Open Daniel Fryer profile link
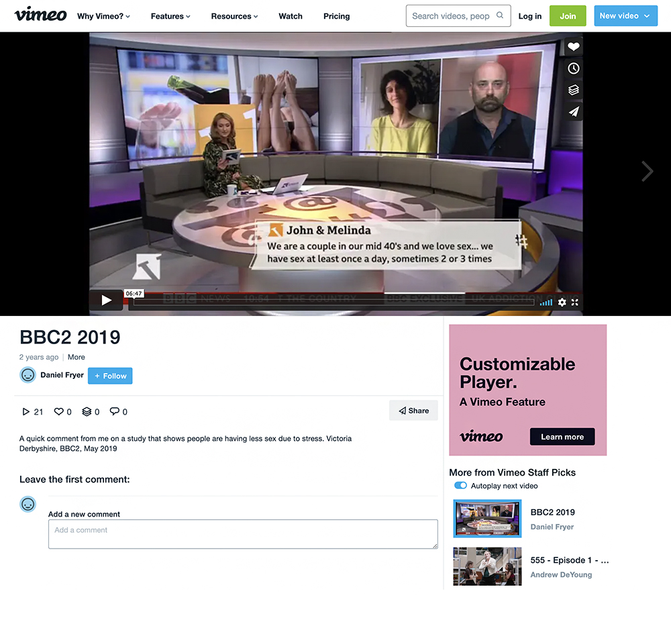This screenshot has width=671, height=644. click(x=62, y=375)
